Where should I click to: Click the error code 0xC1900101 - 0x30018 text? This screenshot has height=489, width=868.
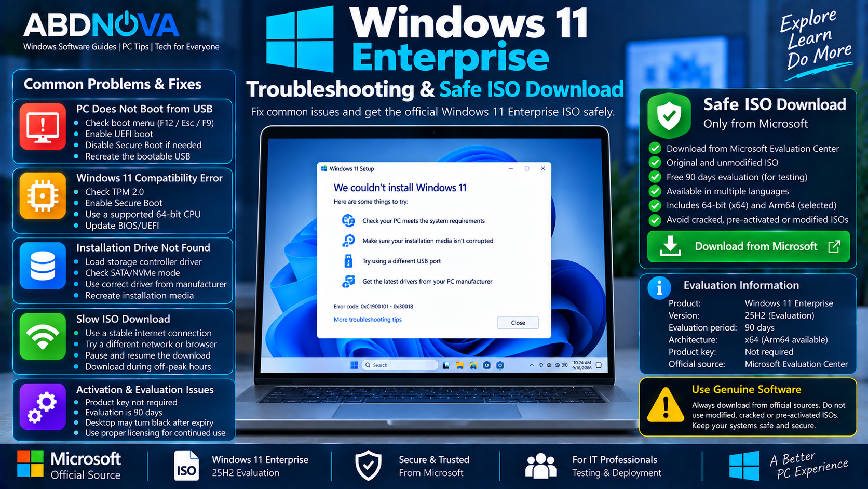coord(373,307)
